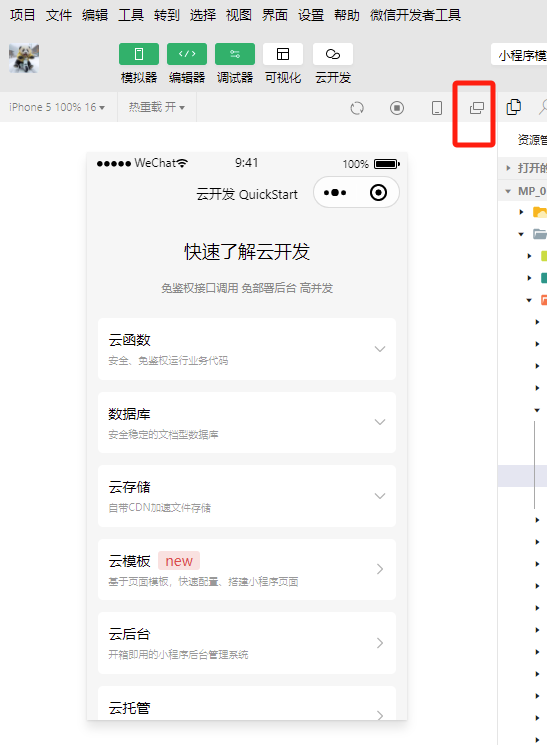Open the 编辑 menu
Screen dimensions: 547x745
click(95, 15)
